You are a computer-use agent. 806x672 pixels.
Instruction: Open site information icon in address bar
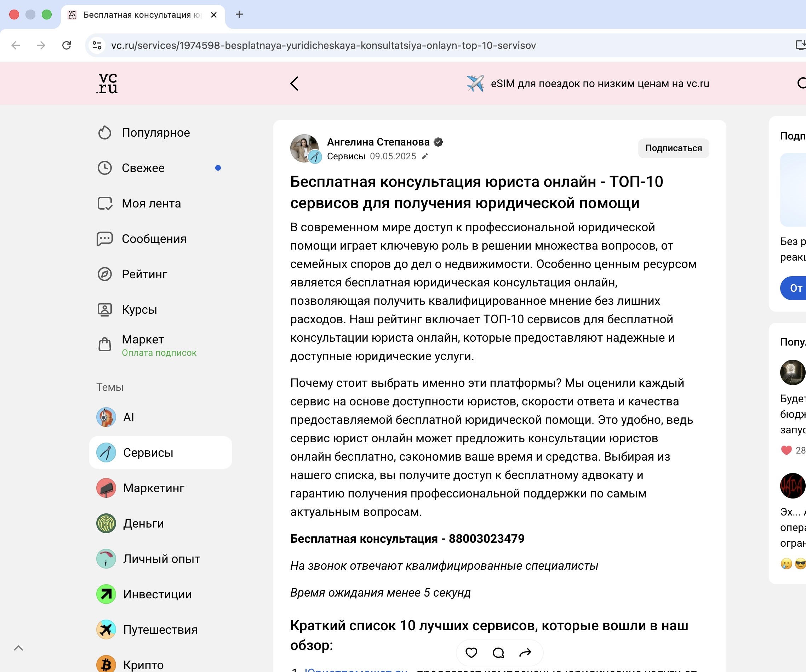pyautogui.click(x=97, y=45)
